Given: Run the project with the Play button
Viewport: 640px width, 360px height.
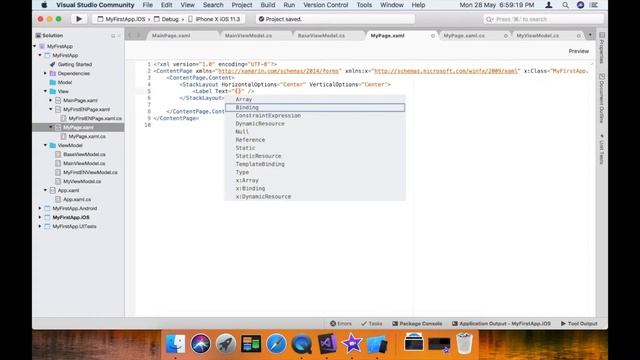Looking at the screenshot, I should tap(79, 19).
